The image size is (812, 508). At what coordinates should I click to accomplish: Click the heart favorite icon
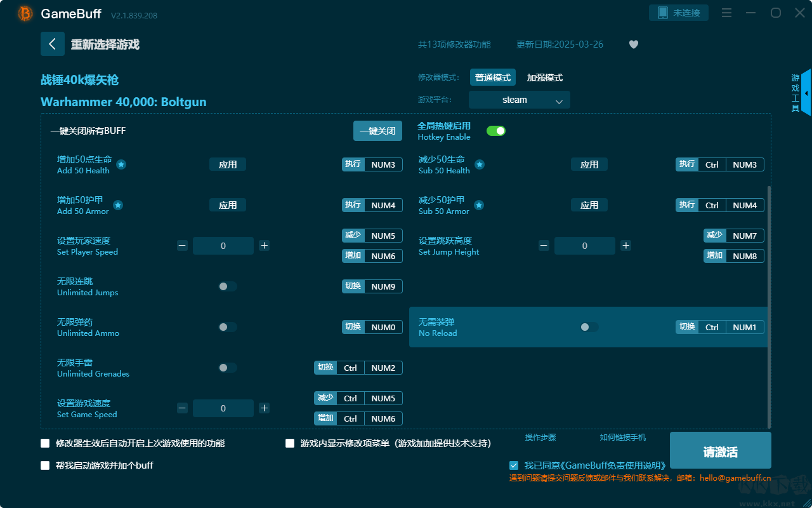coord(634,44)
